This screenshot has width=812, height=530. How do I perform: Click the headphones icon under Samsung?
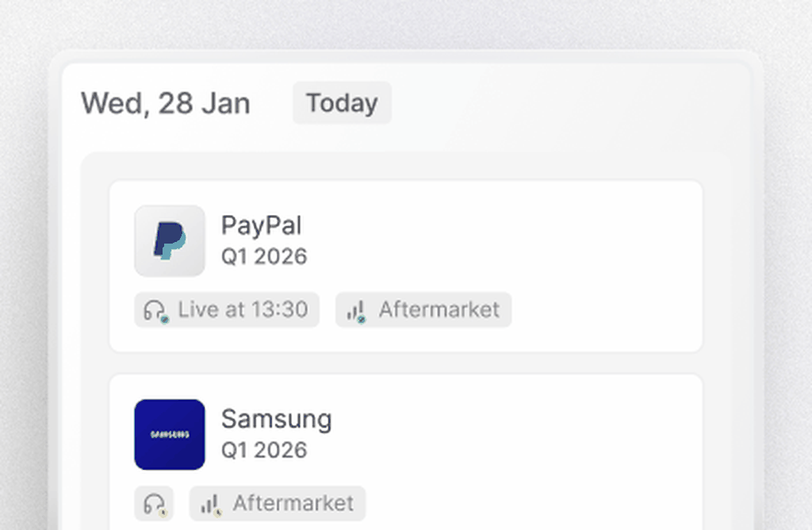point(154,503)
